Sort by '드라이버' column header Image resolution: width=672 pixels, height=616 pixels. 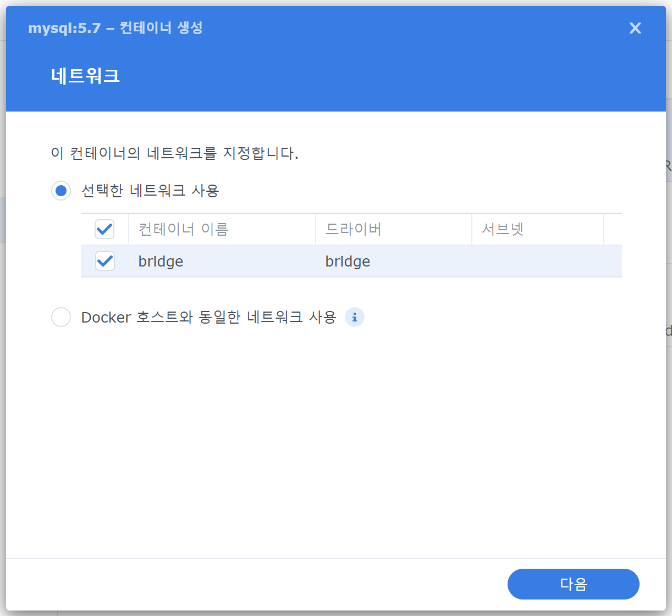tap(394, 229)
